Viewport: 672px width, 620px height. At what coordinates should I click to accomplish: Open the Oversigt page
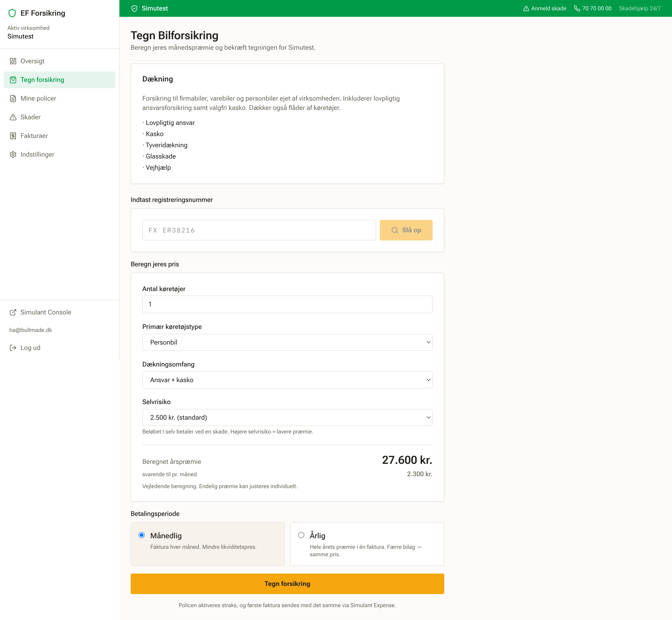pos(59,61)
